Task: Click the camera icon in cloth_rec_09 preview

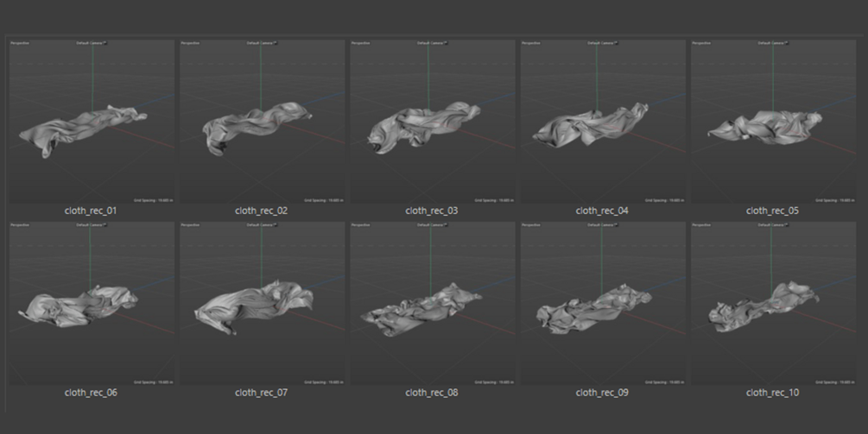Action: pos(617,224)
